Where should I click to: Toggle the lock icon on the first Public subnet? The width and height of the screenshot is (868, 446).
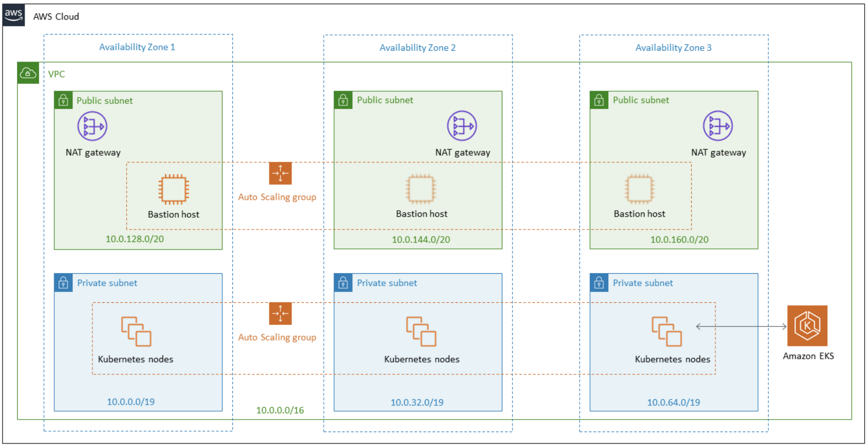click(63, 100)
